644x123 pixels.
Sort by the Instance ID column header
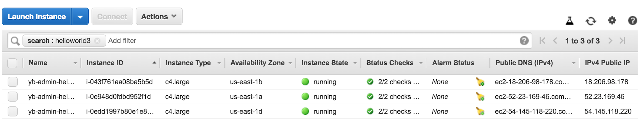[x=105, y=63]
